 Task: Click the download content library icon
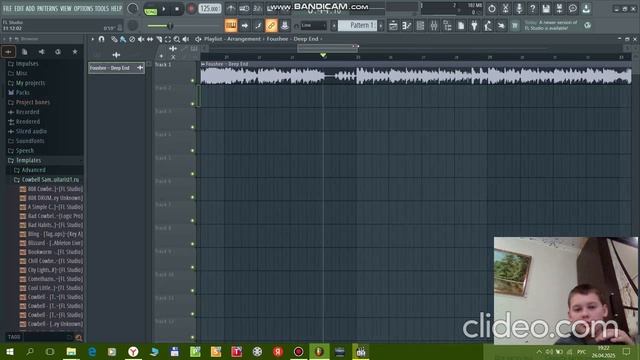point(586,9)
